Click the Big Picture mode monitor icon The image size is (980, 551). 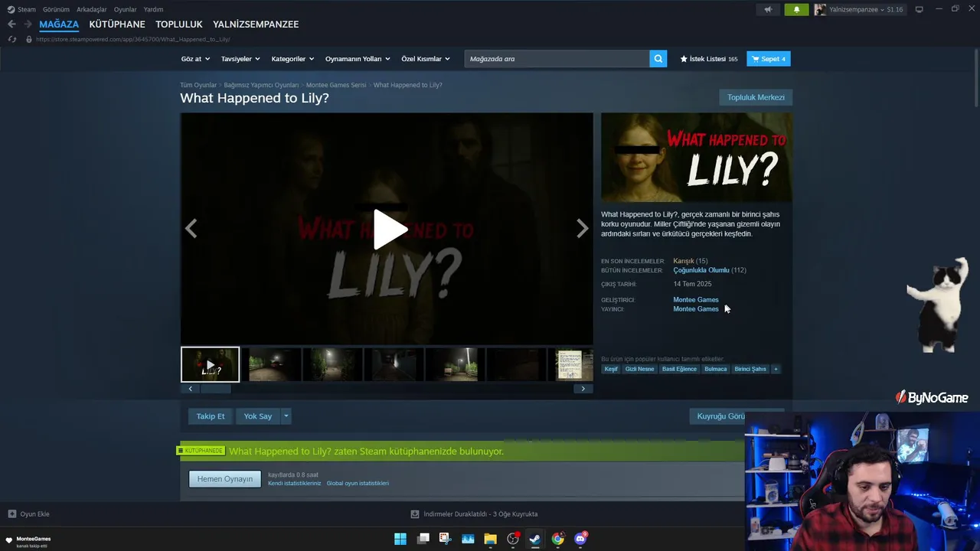(x=919, y=9)
